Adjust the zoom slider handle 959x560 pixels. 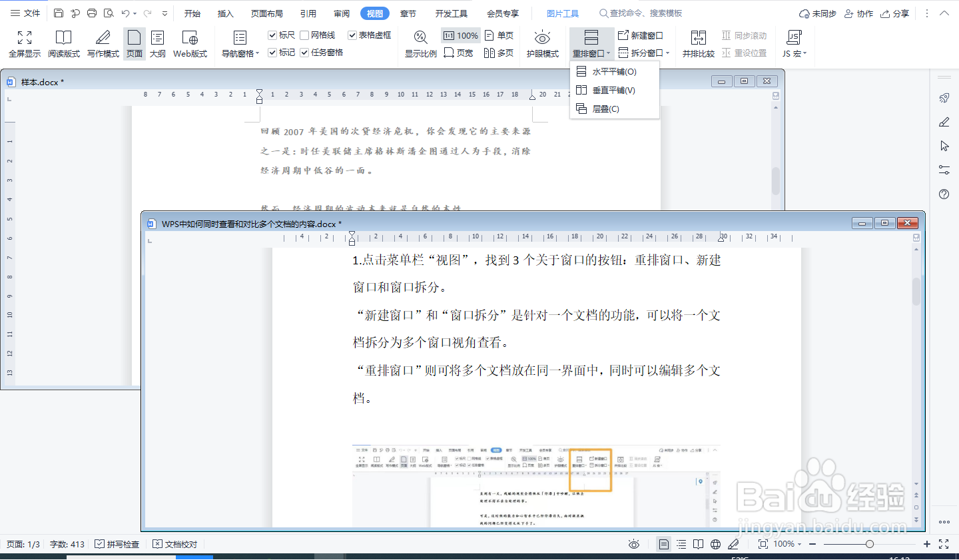pos(870,544)
